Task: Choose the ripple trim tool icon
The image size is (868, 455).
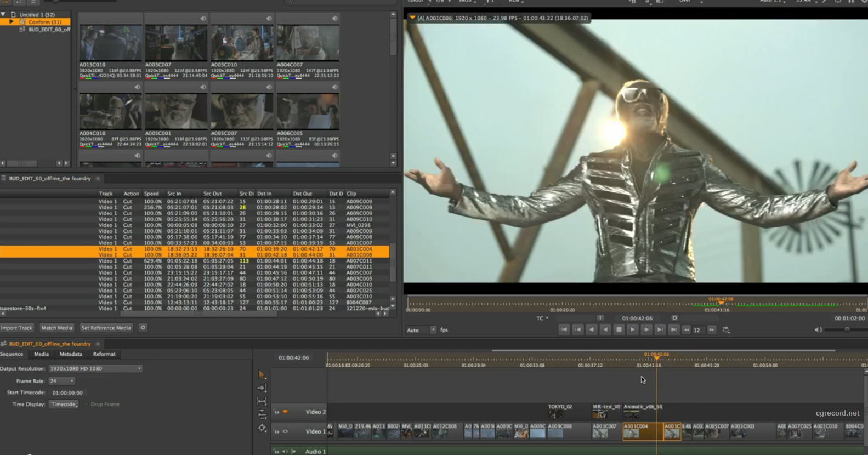Action: (262, 401)
